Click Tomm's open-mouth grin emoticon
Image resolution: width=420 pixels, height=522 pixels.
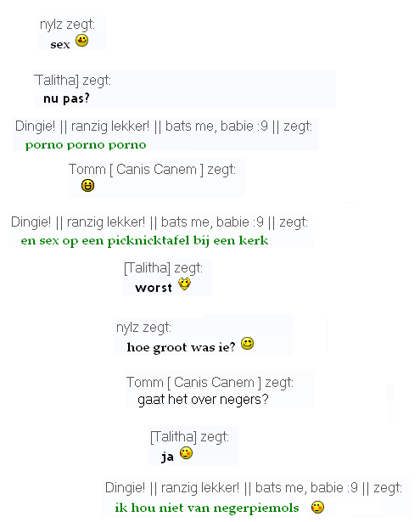click(x=88, y=185)
